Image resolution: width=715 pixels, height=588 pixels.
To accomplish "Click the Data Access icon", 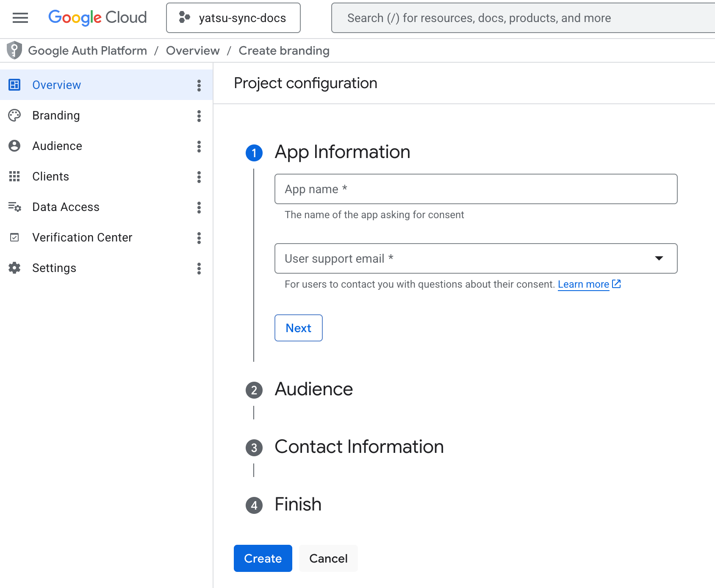I will pyautogui.click(x=14, y=207).
